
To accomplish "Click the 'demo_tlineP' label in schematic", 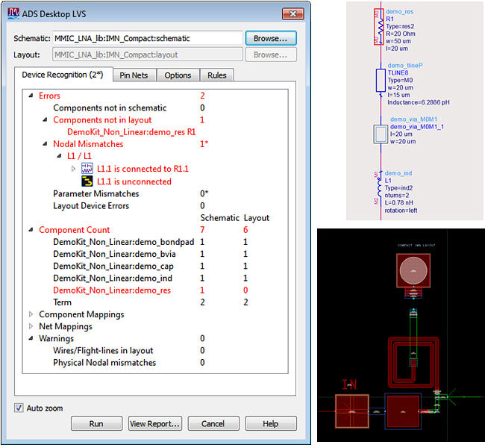I will 405,65.
